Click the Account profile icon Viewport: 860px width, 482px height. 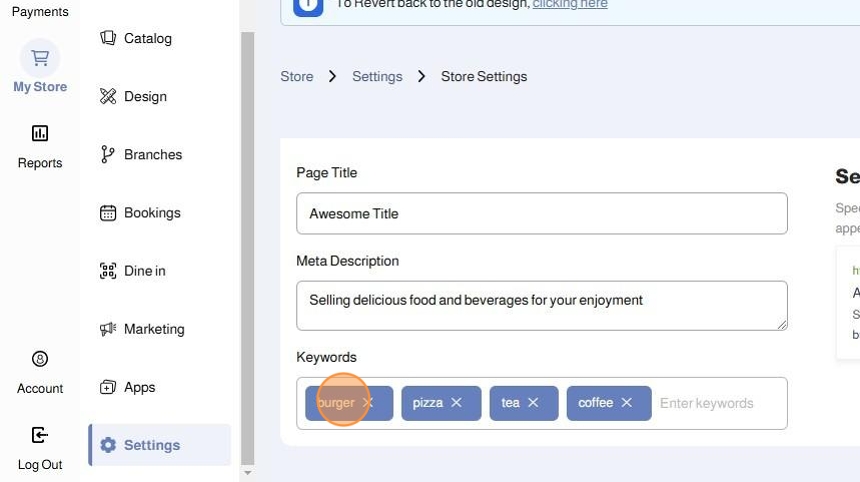point(40,359)
